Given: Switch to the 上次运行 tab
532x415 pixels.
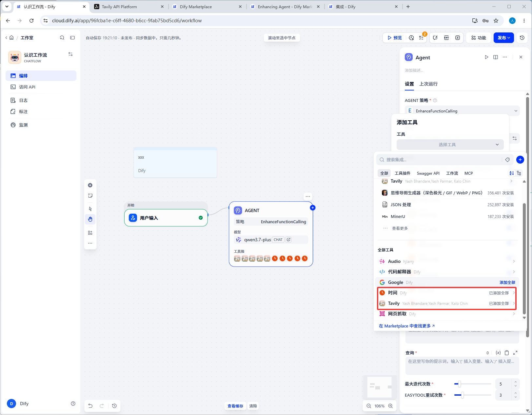Looking at the screenshot, I should (x=428, y=84).
